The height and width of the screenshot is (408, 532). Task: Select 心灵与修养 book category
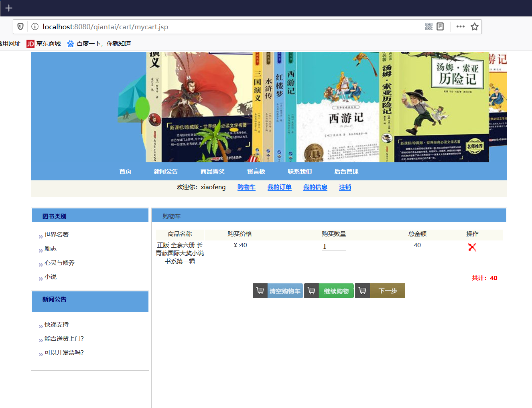[59, 263]
